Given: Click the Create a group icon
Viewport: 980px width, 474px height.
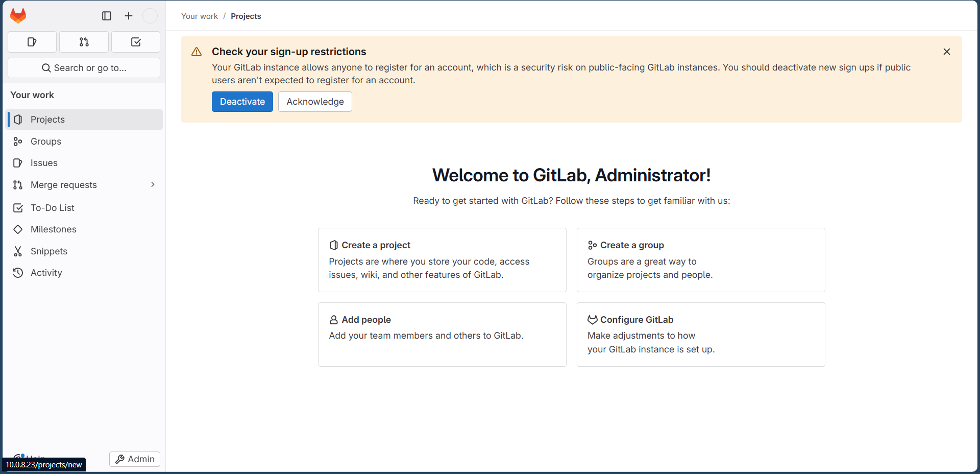Looking at the screenshot, I should coord(592,245).
